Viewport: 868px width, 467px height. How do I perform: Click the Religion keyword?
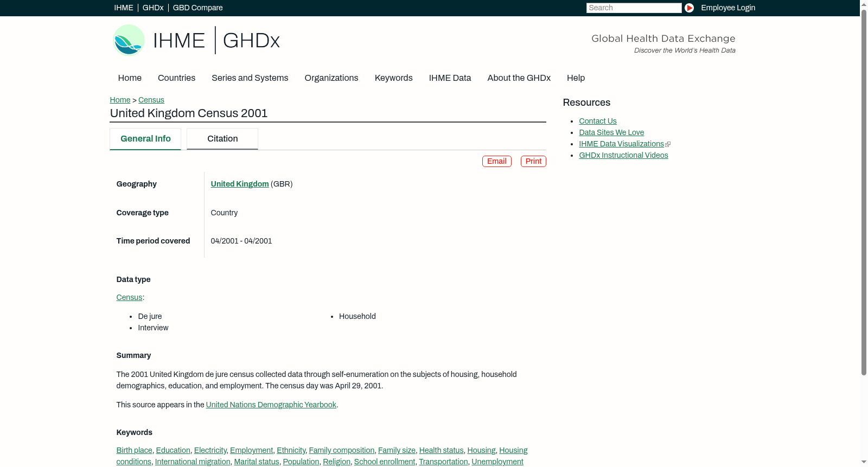coord(337,462)
